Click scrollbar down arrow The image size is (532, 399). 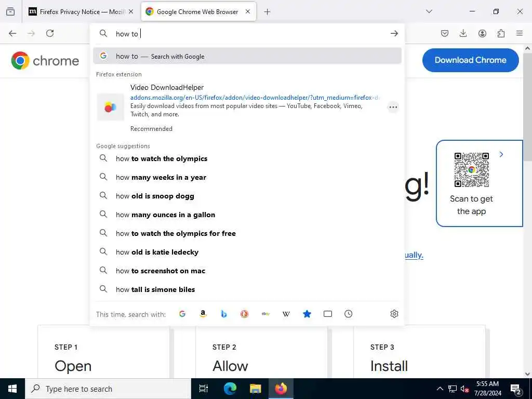[x=528, y=374]
